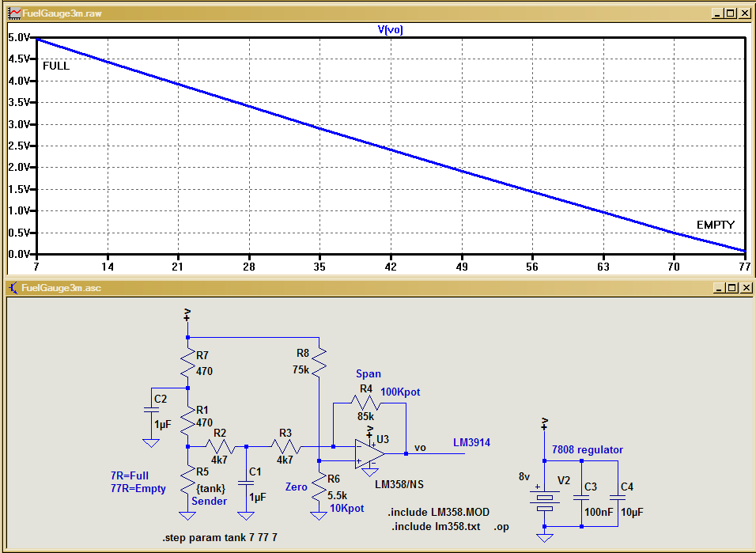Minimize the FuelGauge3m.asc schematic window
Screen dimensions: 756x553
tap(719, 288)
